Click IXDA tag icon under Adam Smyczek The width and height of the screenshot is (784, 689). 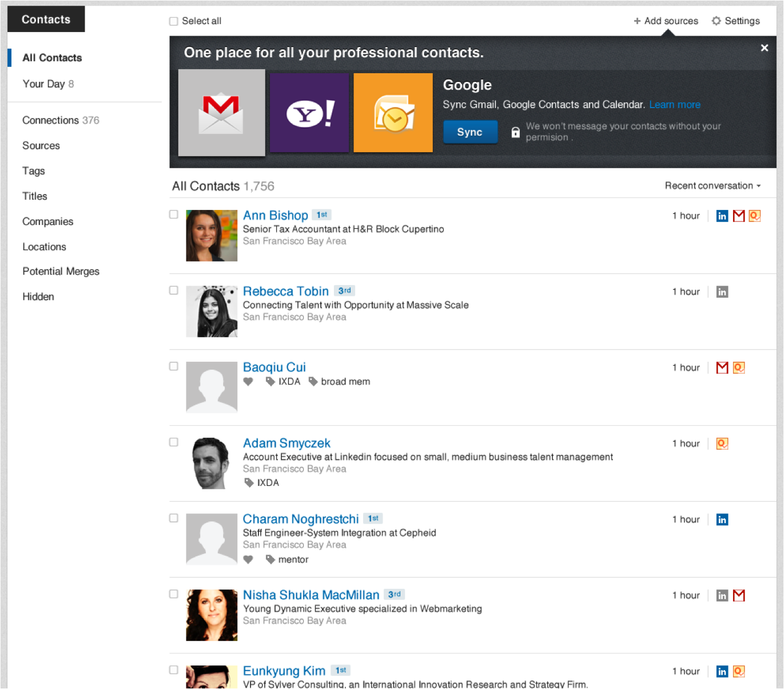point(249,482)
